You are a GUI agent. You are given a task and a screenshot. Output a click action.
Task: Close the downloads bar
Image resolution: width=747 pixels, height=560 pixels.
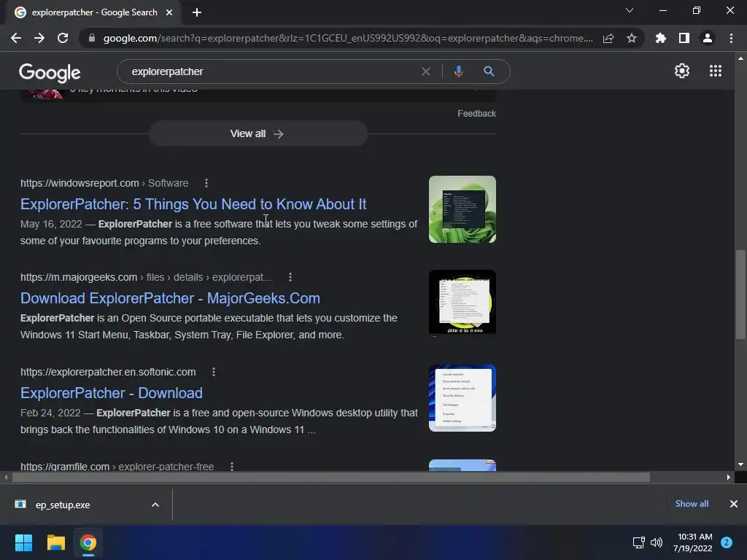[734, 504]
